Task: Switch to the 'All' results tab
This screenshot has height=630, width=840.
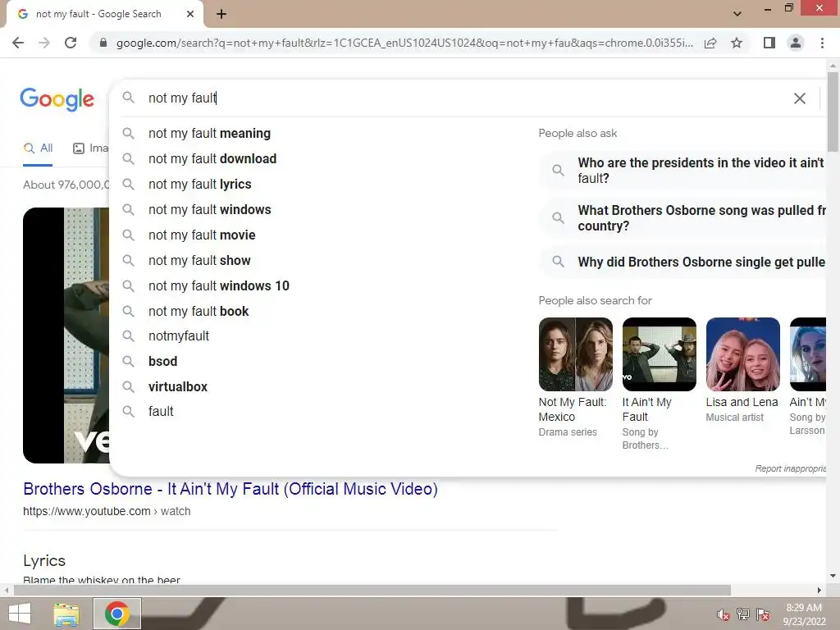Action: tap(38, 148)
